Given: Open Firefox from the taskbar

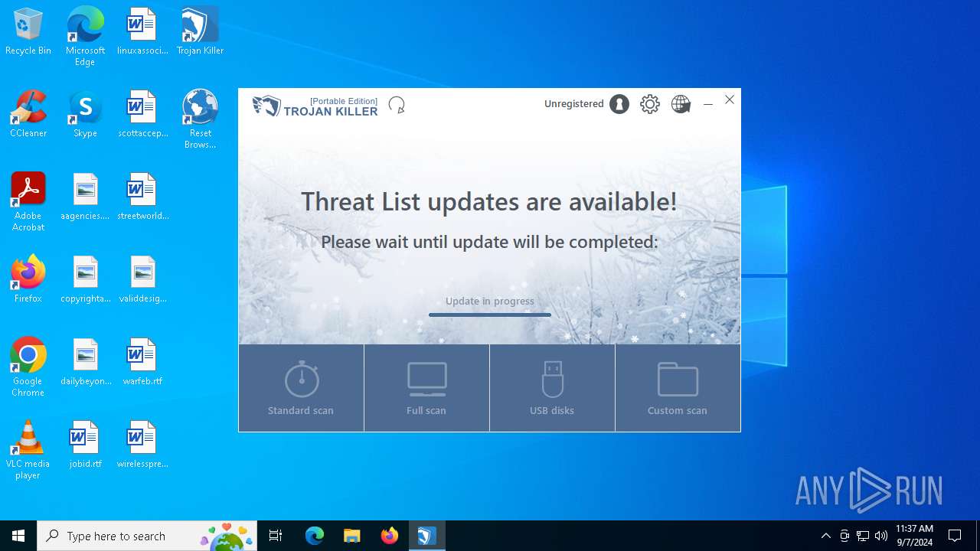Looking at the screenshot, I should pos(389,536).
